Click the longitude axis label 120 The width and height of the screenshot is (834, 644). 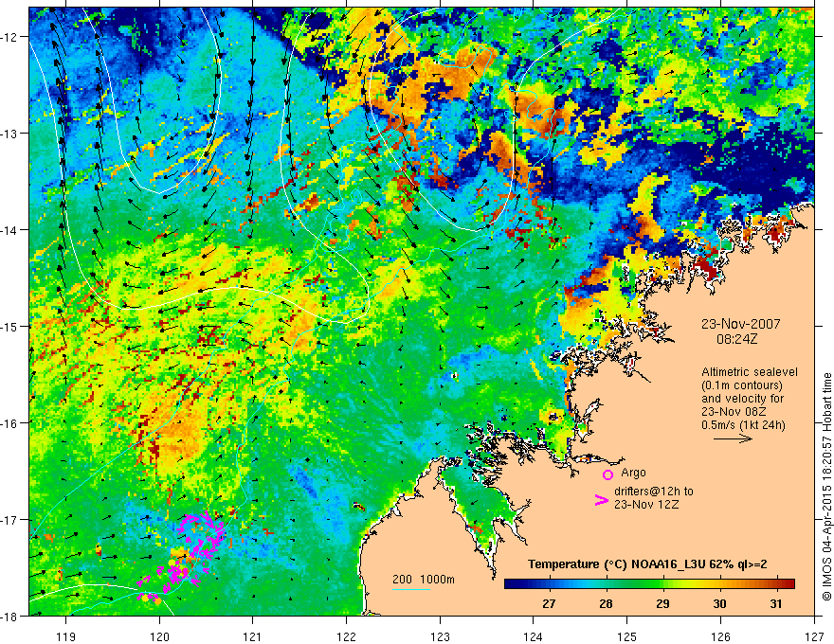point(159,636)
